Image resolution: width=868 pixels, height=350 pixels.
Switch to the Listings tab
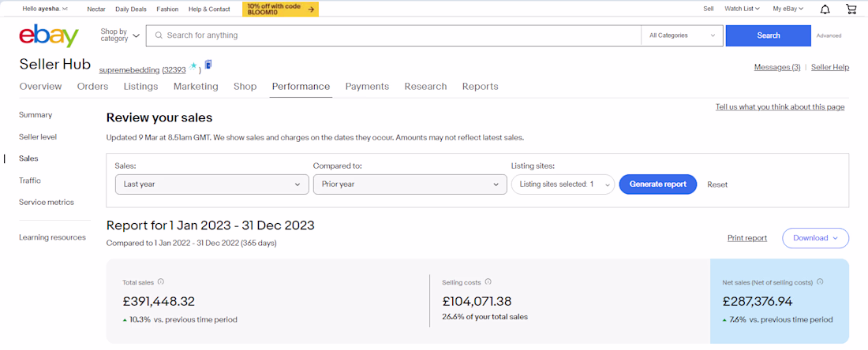tap(140, 86)
